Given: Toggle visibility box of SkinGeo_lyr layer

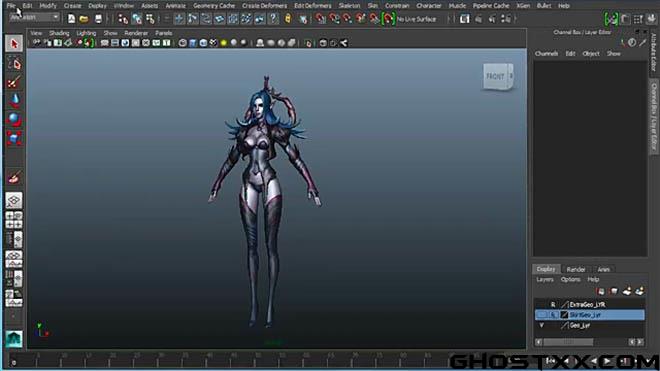Looking at the screenshot, I should (542, 315).
